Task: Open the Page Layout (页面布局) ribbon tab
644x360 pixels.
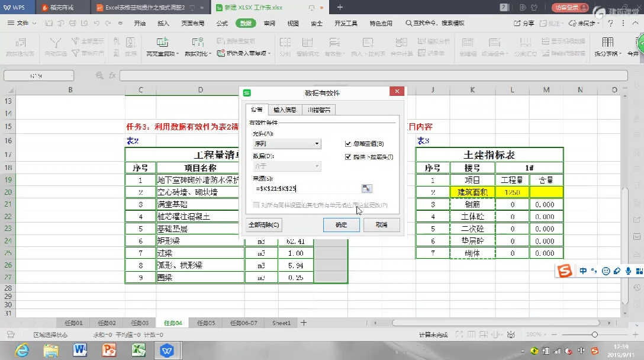Action: coord(192,24)
